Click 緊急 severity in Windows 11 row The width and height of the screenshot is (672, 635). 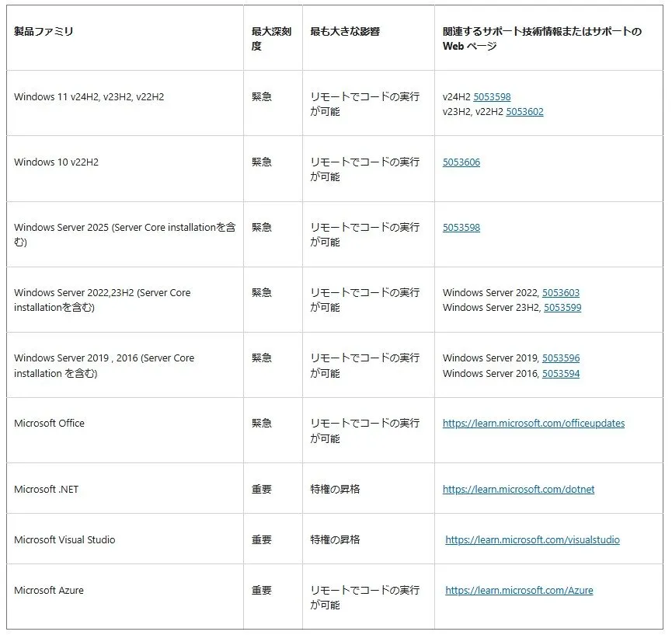coord(262,97)
